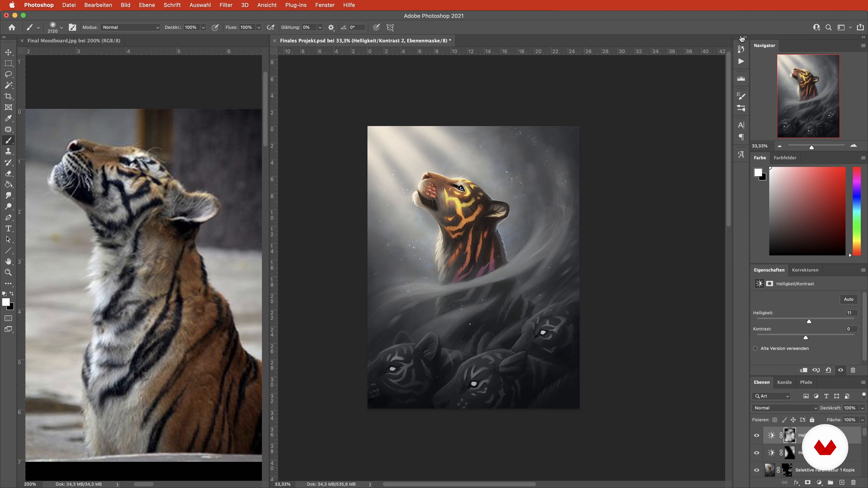Open the layer filter Art dropdown

pos(771,396)
